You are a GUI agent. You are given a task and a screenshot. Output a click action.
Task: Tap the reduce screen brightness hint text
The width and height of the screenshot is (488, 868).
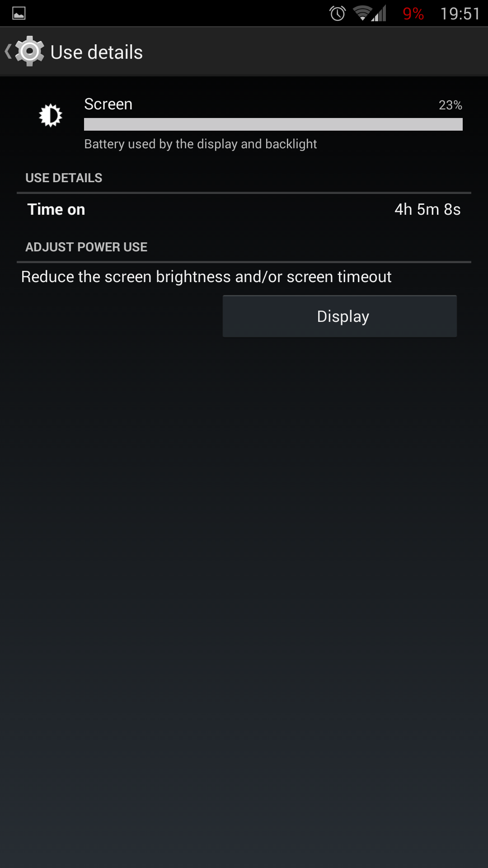tap(206, 277)
